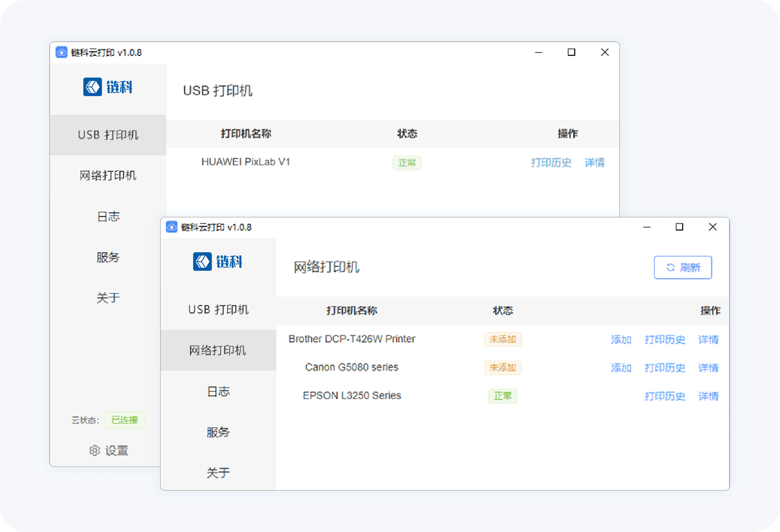Screen dimensions: 780x532
Task: Open 服务 tab in back window
Action: [108, 257]
